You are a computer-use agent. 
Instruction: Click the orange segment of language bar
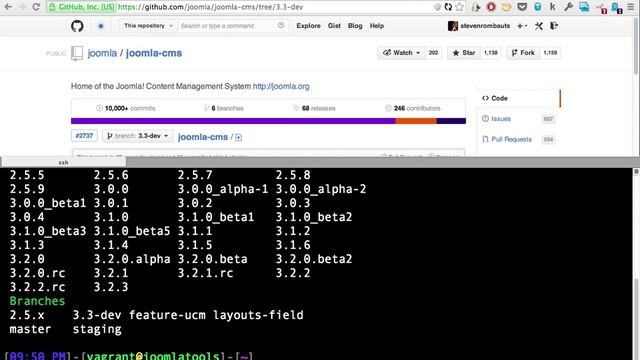point(416,121)
